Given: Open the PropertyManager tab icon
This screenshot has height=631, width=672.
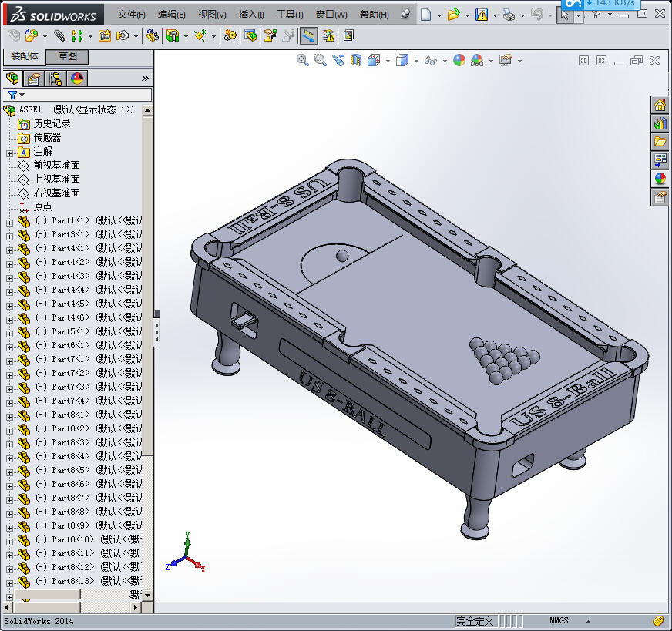Looking at the screenshot, I should click(33, 79).
